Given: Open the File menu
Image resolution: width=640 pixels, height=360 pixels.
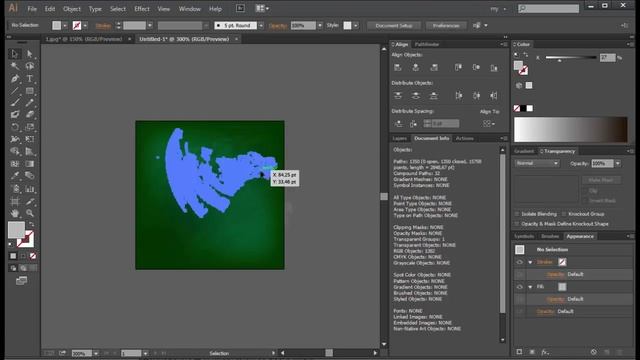Looking at the screenshot, I should (32, 9).
